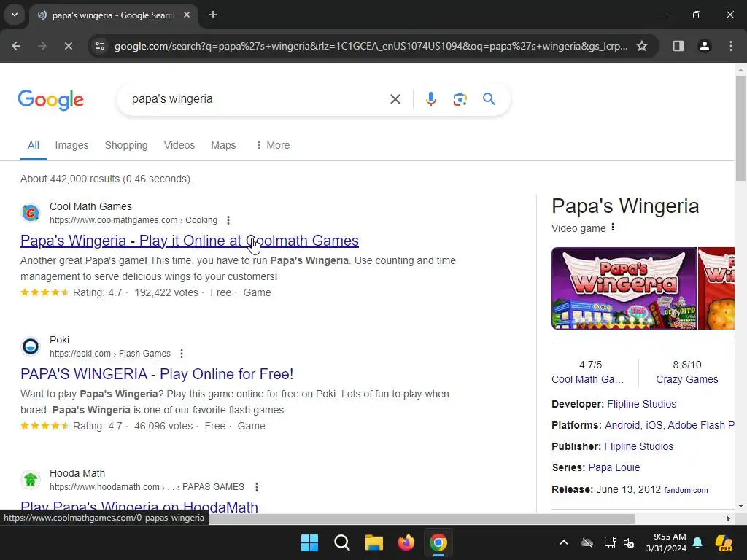Screen dimensions: 747x560
Task: Click the Cool Math Games site name
Action: (90, 206)
